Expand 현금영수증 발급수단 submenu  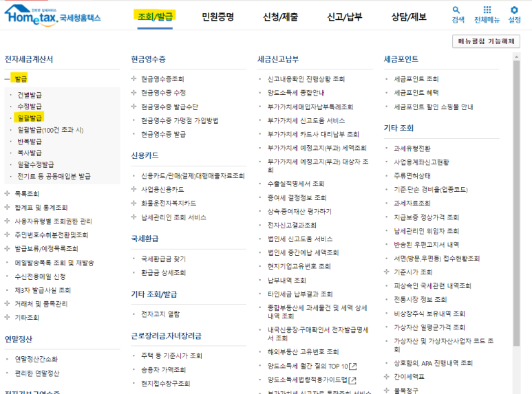134,107
